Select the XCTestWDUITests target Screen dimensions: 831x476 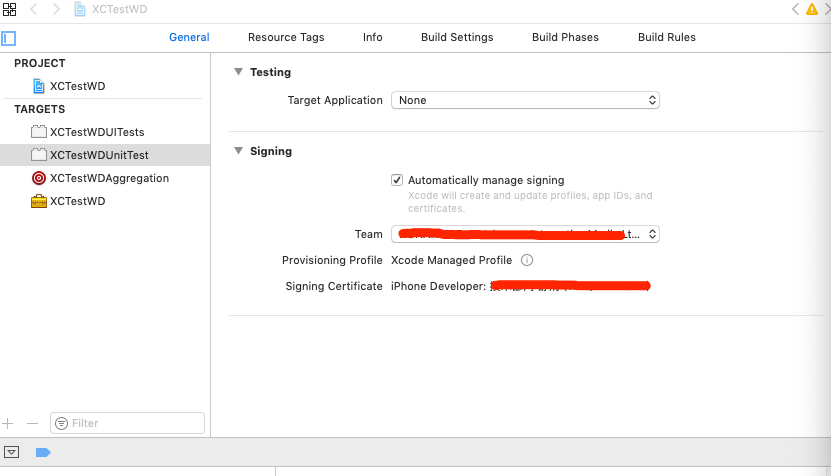(96, 132)
